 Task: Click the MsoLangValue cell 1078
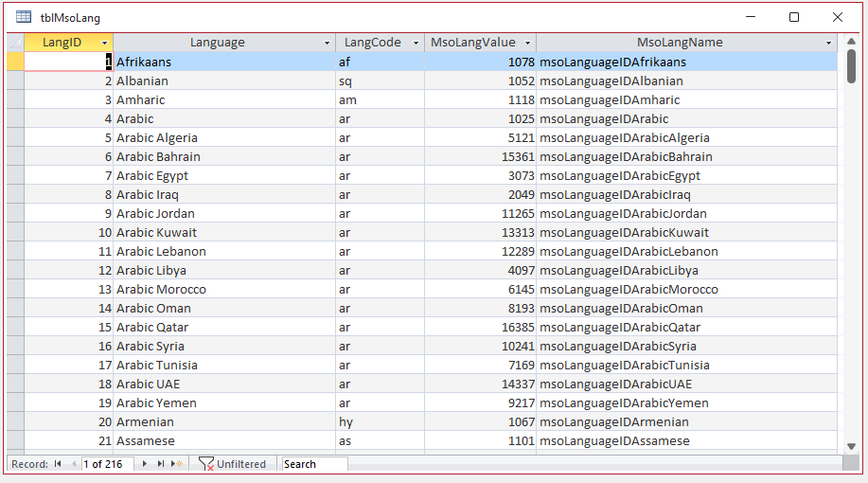(481, 63)
